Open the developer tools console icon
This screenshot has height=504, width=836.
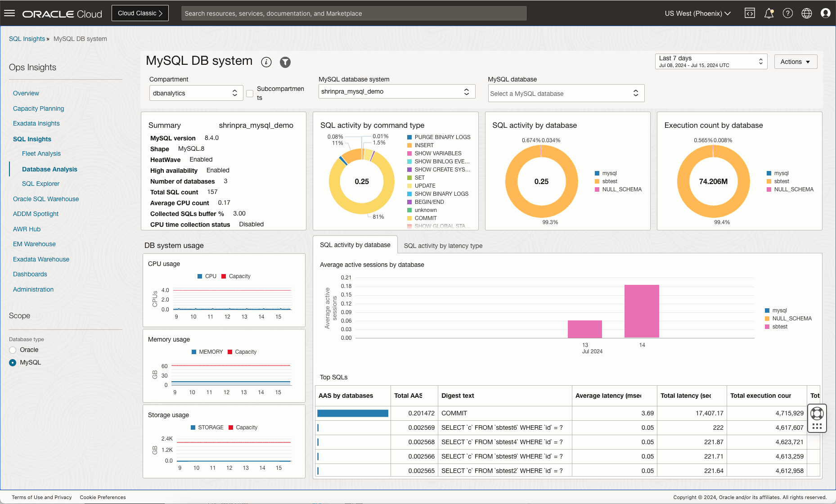pyautogui.click(x=750, y=13)
